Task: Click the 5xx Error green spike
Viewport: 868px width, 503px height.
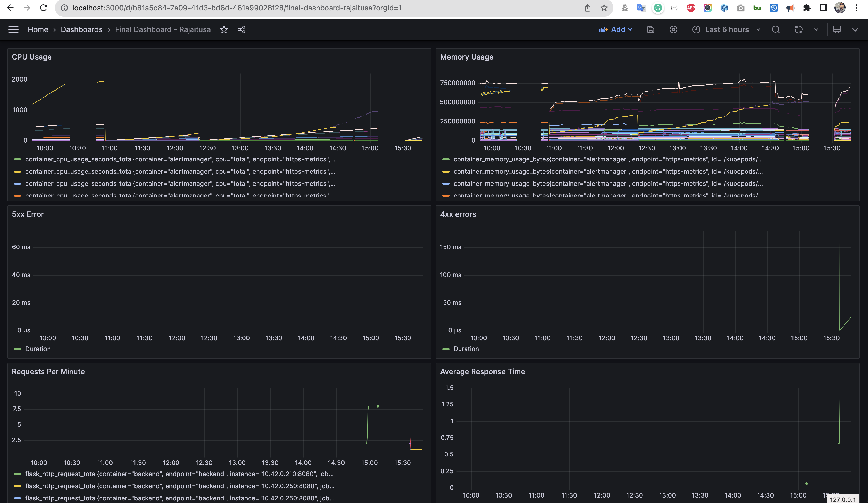Action: click(409, 285)
